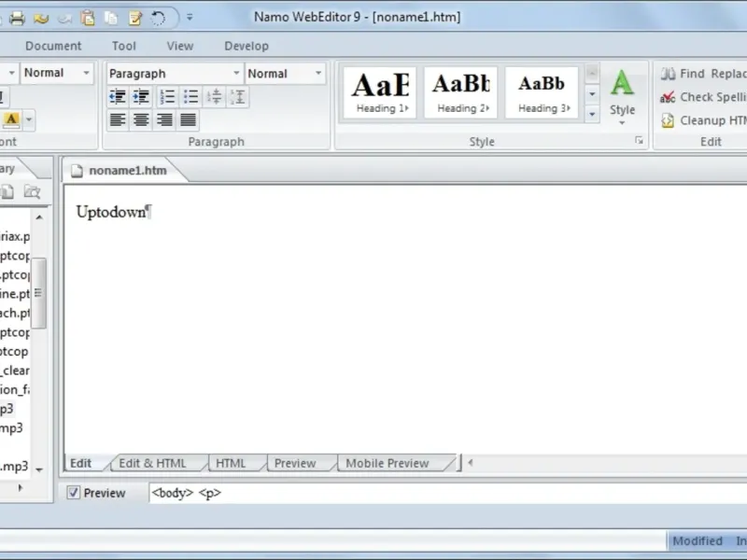This screenshot has width=747, height=560.
Task: Open the green A Style menu
Action: [622, 97]
